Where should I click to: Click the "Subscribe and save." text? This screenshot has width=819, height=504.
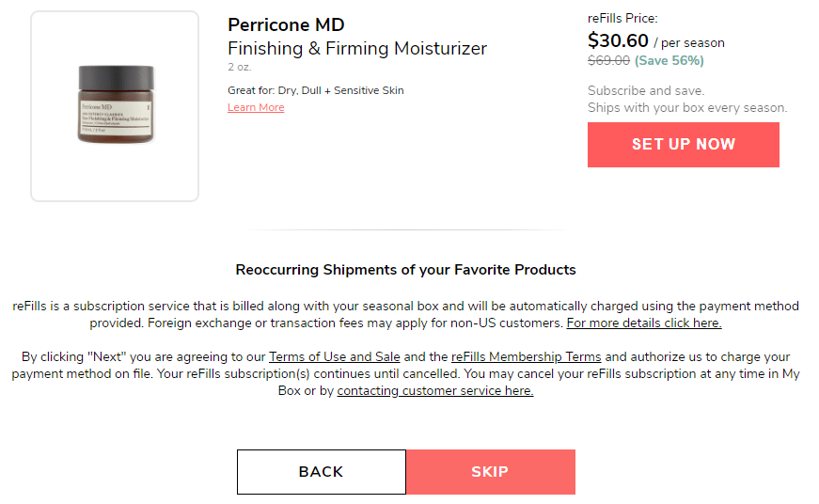pyautogui.click(x=646, y=91)
